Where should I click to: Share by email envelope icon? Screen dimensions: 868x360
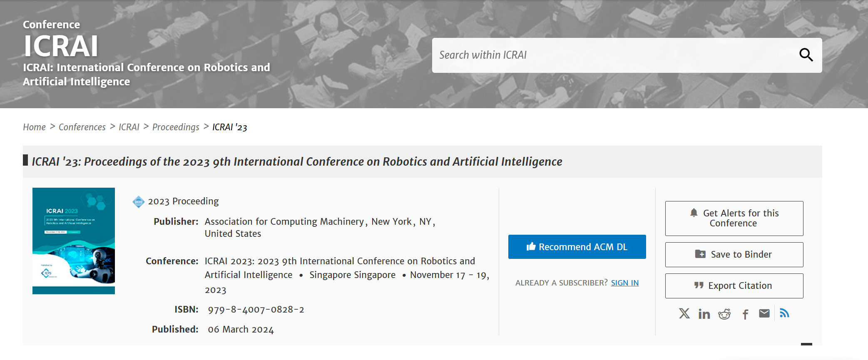tap(764, 313)
